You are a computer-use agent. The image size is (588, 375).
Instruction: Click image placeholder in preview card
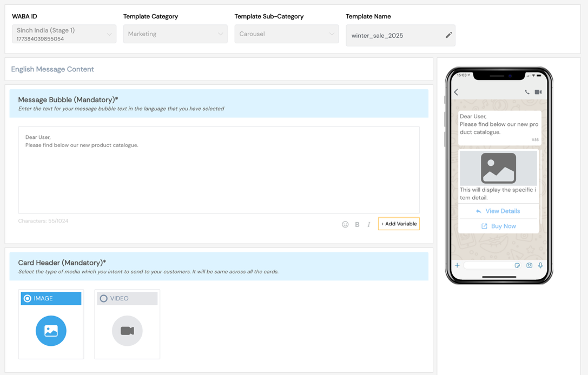(498, 168)
